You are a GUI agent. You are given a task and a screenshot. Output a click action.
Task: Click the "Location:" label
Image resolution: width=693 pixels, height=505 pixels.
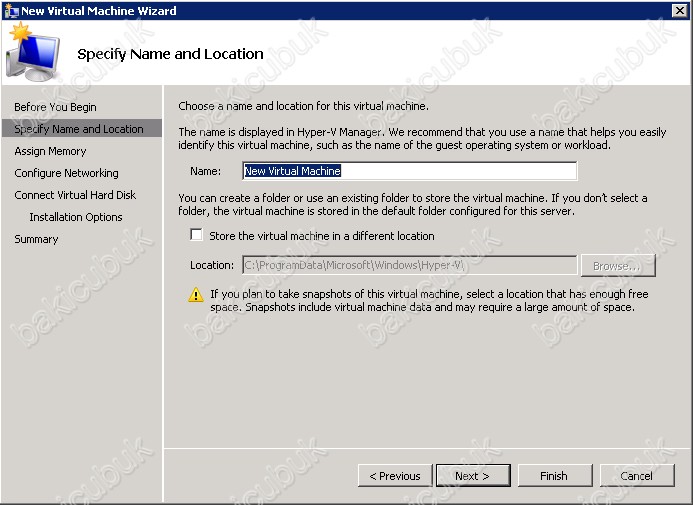[x=212, y=265]
